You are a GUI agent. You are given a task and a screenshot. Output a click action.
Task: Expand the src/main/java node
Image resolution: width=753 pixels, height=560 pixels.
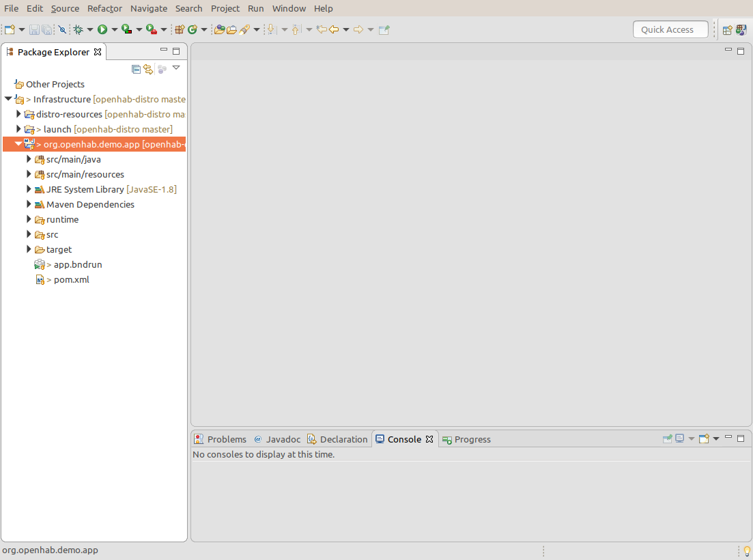29,159
